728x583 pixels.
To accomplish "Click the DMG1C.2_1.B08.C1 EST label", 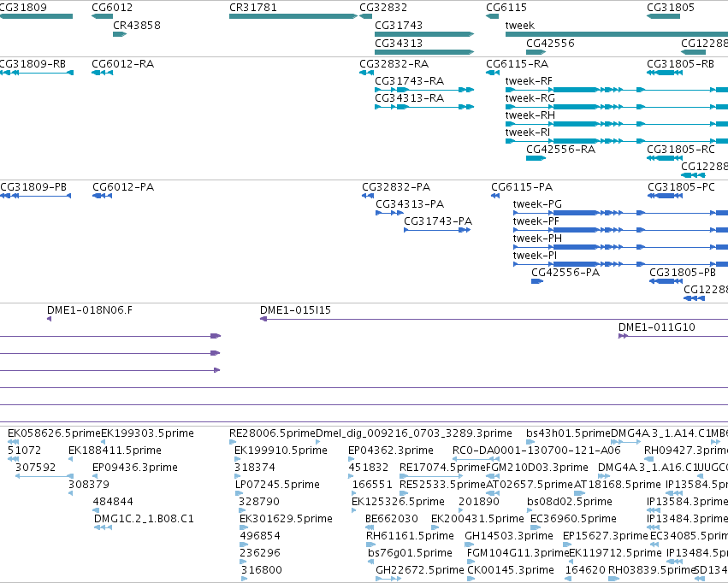I will pos(144,519).
